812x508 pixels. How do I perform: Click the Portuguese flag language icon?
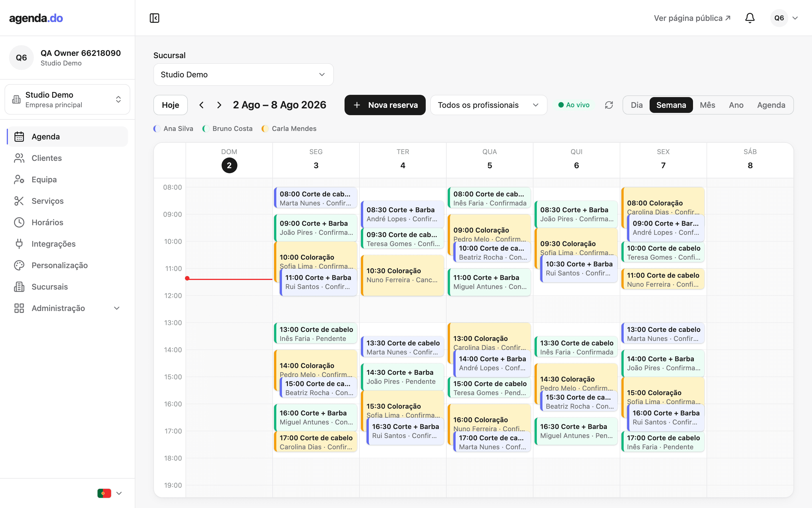(x=104, y=493)
